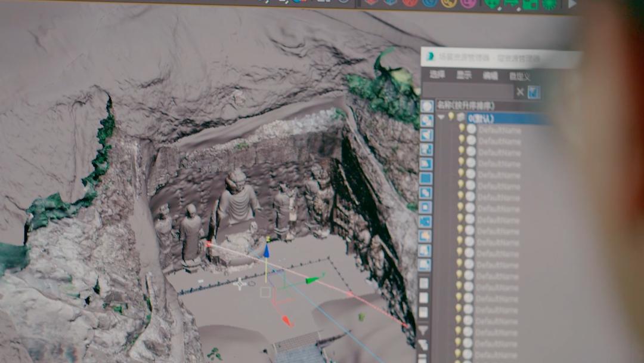
Task: Click the green axis arrow of the move gizmo
Action: [x=312, y=279]
